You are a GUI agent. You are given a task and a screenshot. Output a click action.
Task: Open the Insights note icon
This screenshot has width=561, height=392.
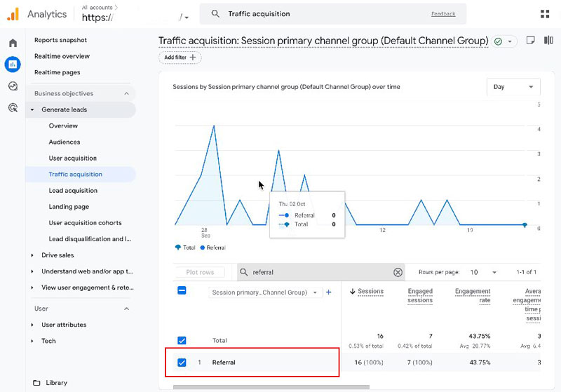coord(531,40)
